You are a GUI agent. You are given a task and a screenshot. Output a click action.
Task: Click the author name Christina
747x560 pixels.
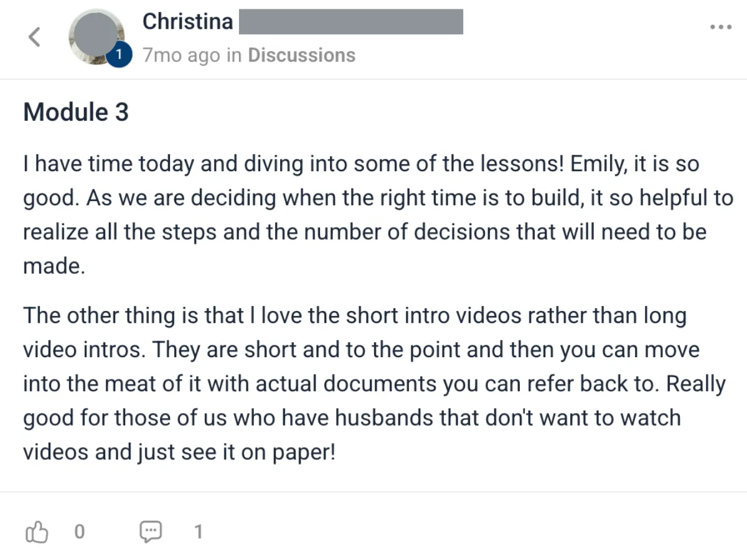187,22
